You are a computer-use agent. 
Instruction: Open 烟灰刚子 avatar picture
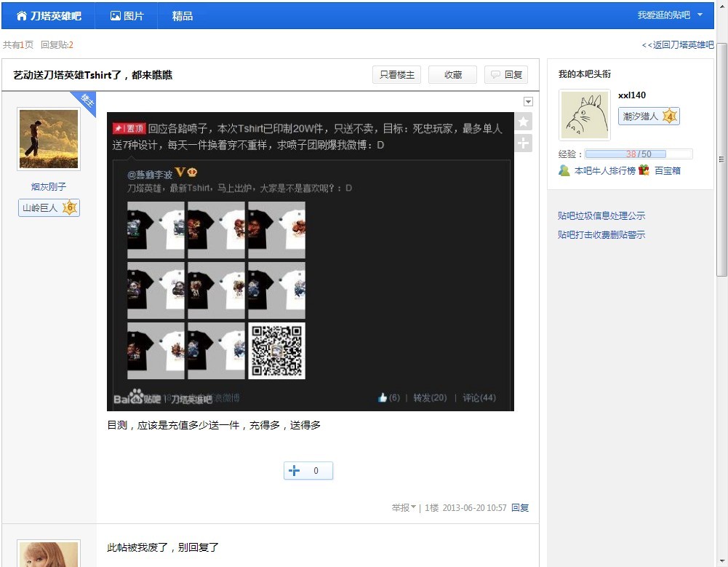click(x=49, y=139)
